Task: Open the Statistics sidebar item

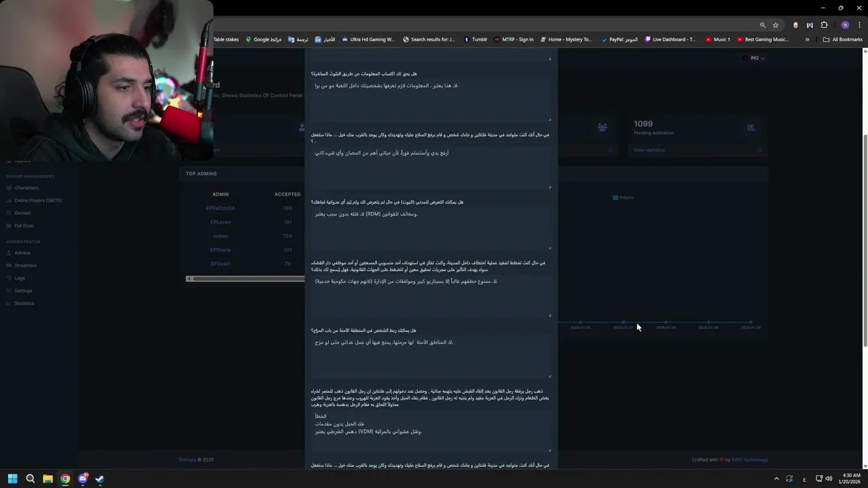Action: (x=24, y=304)
